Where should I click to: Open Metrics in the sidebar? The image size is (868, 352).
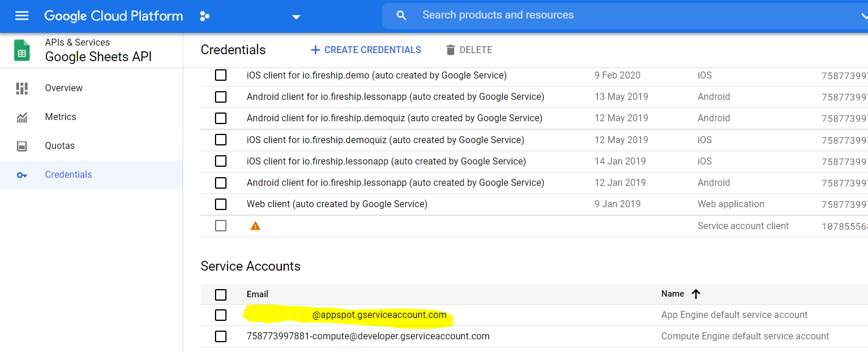tap(61, 117)
